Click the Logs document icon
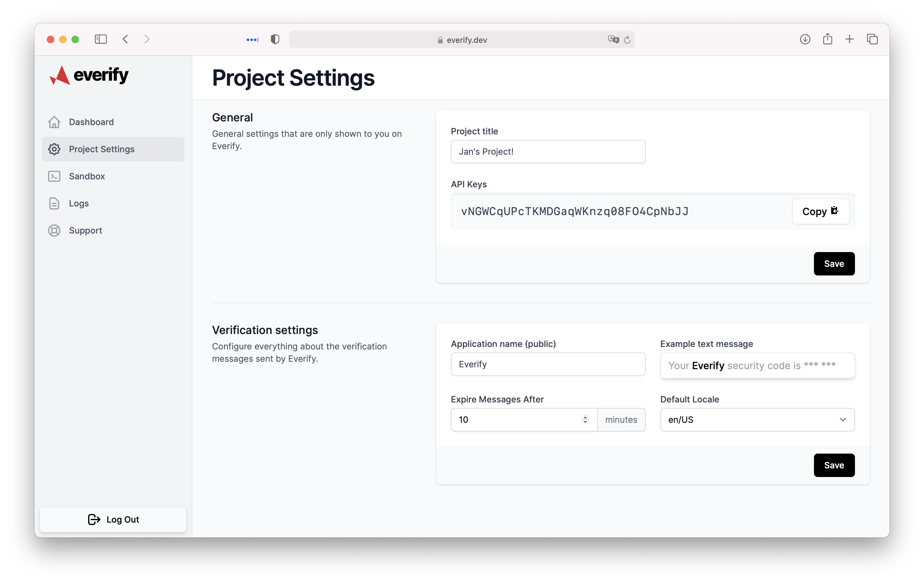 (54, 203)
